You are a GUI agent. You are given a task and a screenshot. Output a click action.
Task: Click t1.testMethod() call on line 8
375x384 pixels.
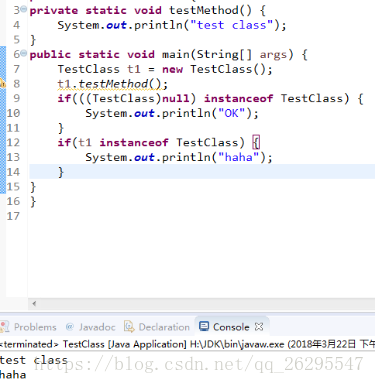[x=112, y=84]
